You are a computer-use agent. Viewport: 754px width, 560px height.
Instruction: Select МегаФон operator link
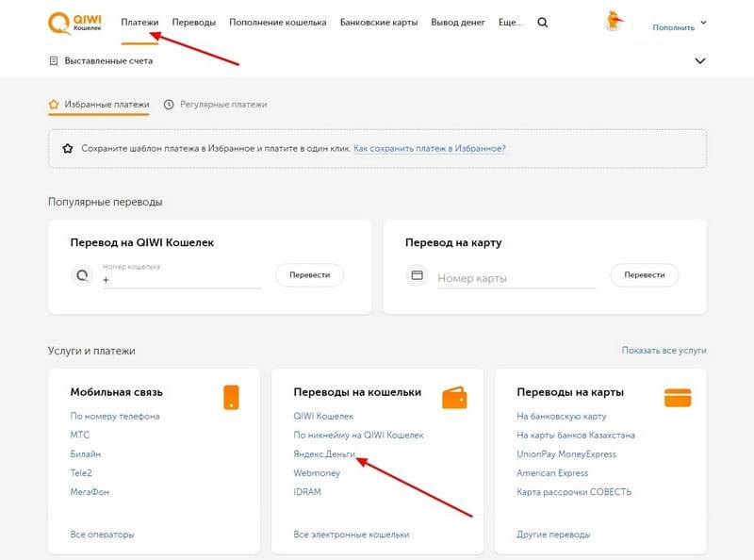(x=90, y=492)
